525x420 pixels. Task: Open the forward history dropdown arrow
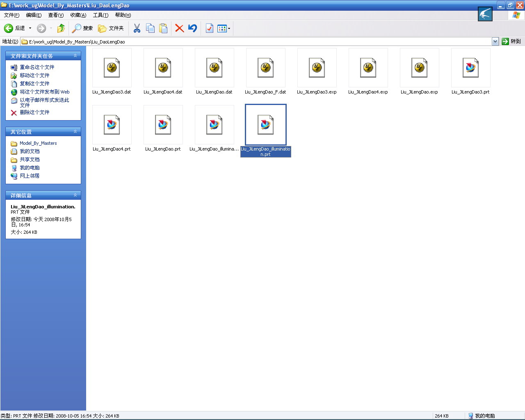51,28
